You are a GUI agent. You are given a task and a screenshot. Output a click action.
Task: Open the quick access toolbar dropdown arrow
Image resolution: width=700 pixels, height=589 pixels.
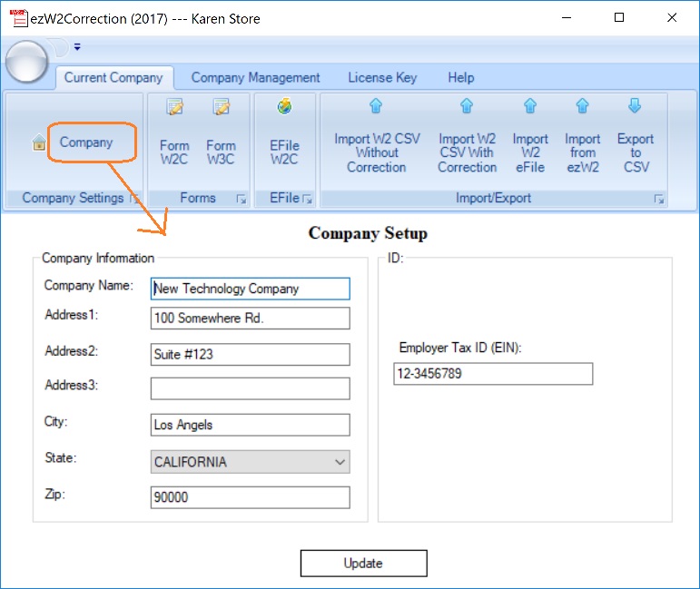click(x=77, y=47)
